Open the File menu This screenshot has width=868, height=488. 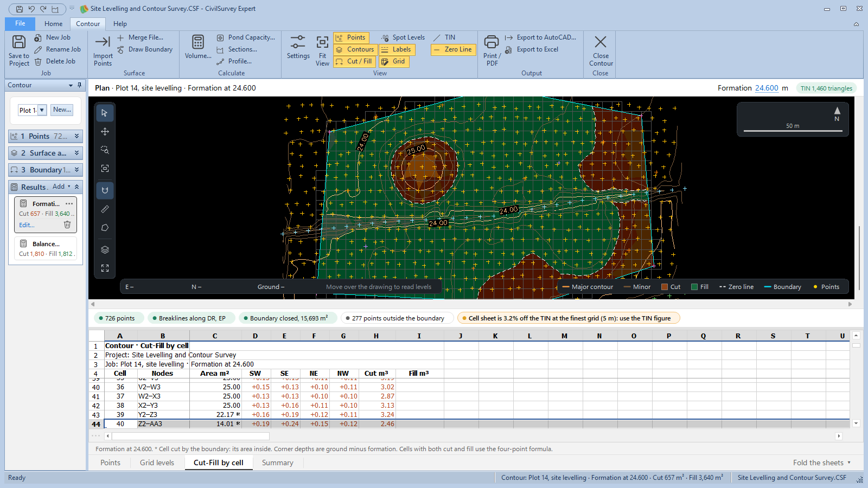coord(20,23)
